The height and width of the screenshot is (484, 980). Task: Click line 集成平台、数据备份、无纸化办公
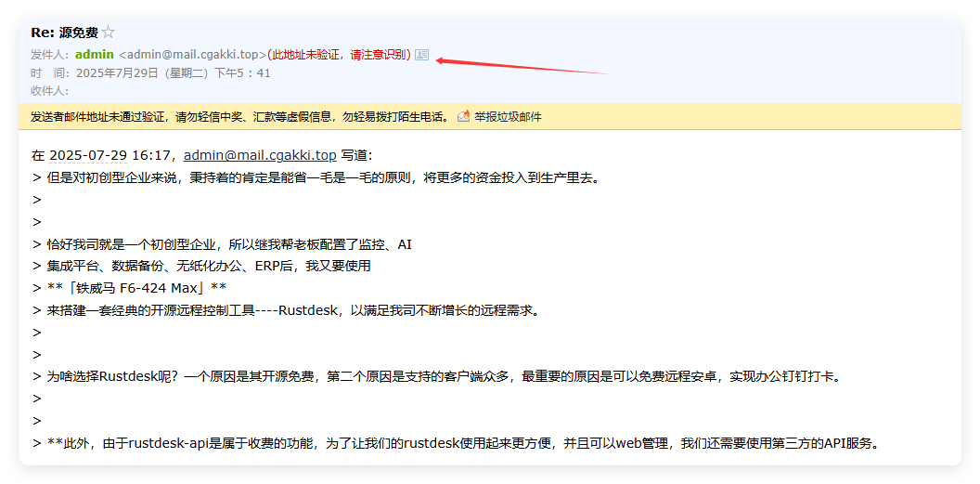pos(201,266)
